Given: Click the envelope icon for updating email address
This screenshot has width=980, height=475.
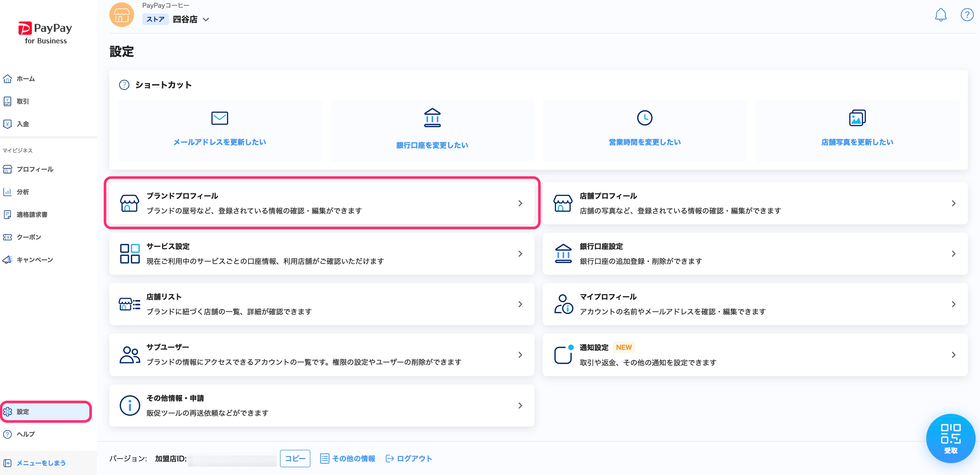Looking at the screenshot, I should pyautogui.click(x=220, y=118).
